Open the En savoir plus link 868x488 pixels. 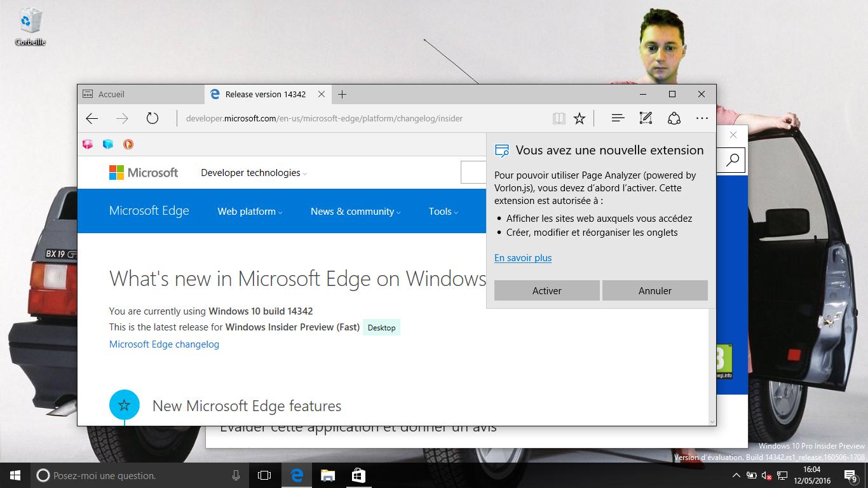(523, 258)
